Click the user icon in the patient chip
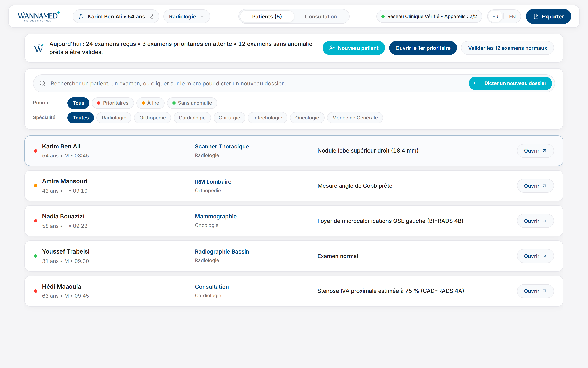The width and height of the screenshot is (588, 368). (x=81, y=17)
